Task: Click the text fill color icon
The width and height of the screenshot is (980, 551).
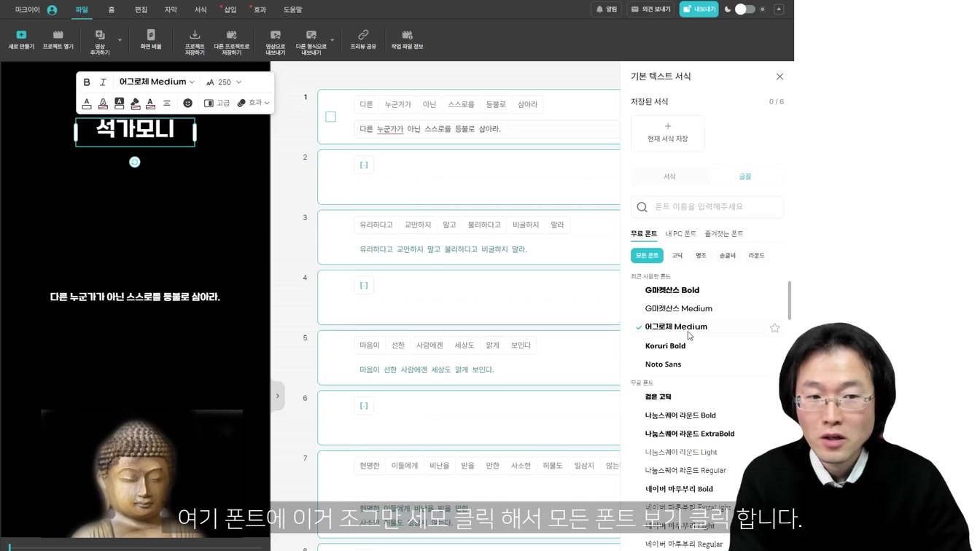Action: click(x=87, y=103)
